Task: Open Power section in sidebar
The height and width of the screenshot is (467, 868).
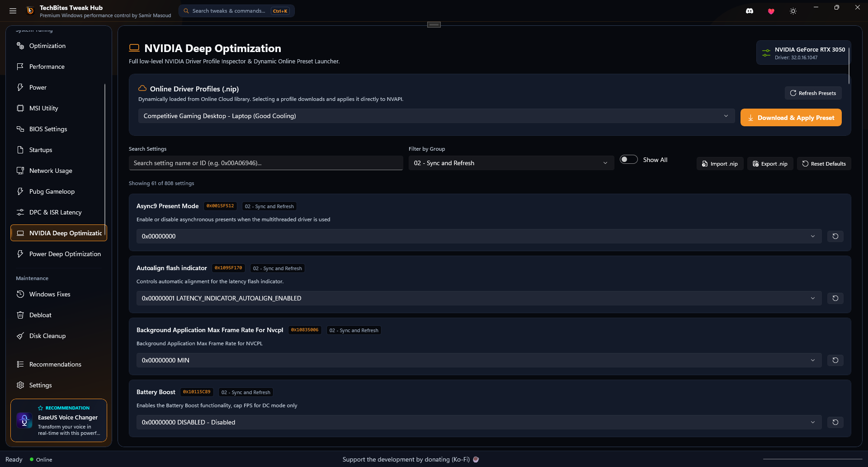Action: (x=58, y=87)
